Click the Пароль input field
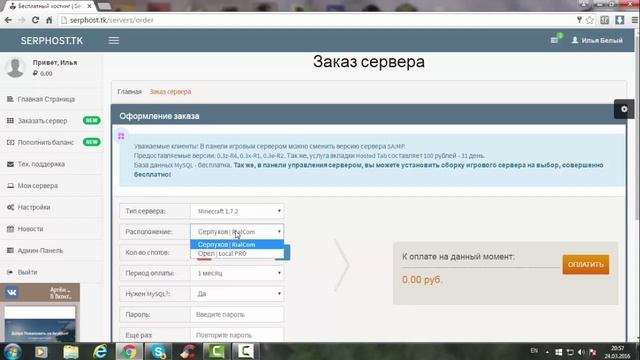640x360 pixels. coord(237,315)
